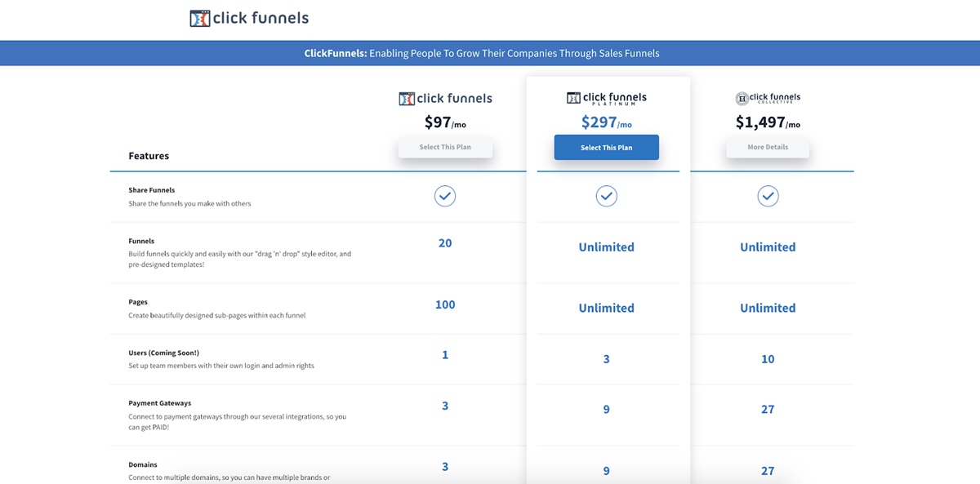This screenshot has height=484, width=980.
Task: Click the 100 pages value in $97 plan
Action: click(x=445, y=304)
